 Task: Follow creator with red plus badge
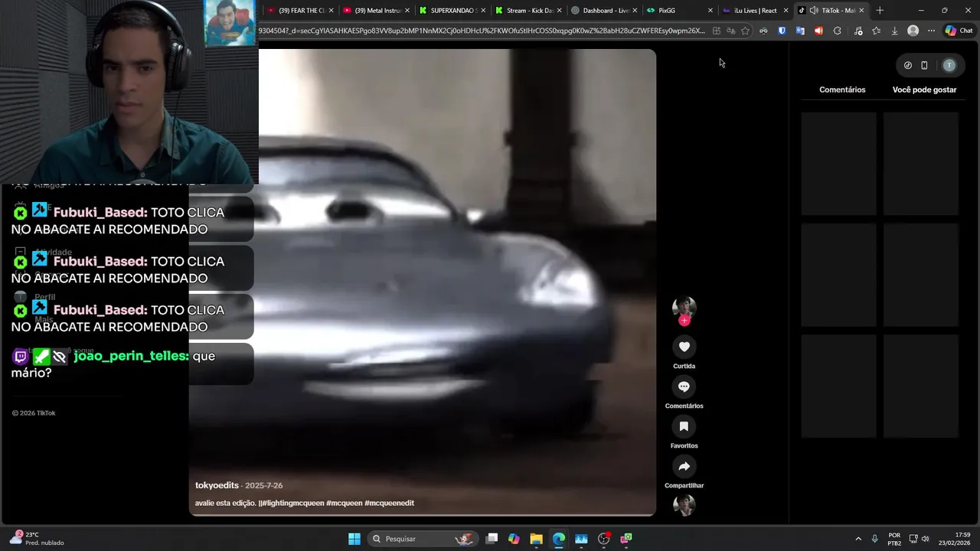point(684,321)
